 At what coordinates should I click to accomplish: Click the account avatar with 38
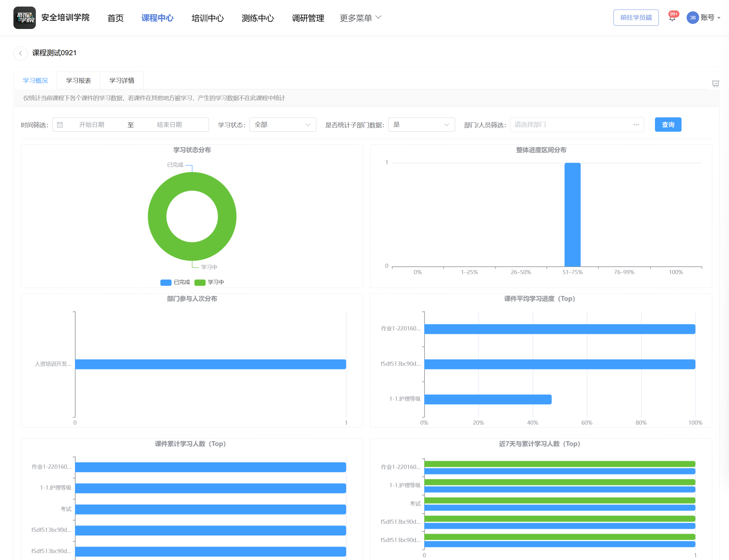coord(693,18)
